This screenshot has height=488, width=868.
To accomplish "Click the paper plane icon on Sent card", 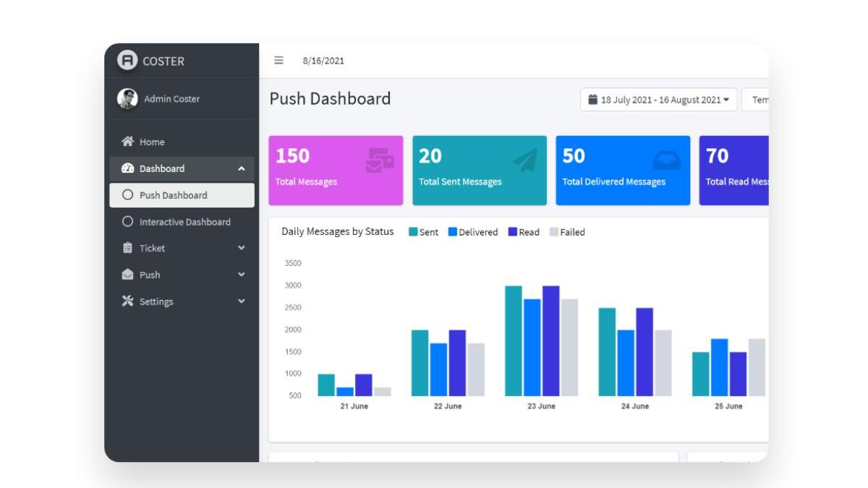I will [x=525, y=160].
